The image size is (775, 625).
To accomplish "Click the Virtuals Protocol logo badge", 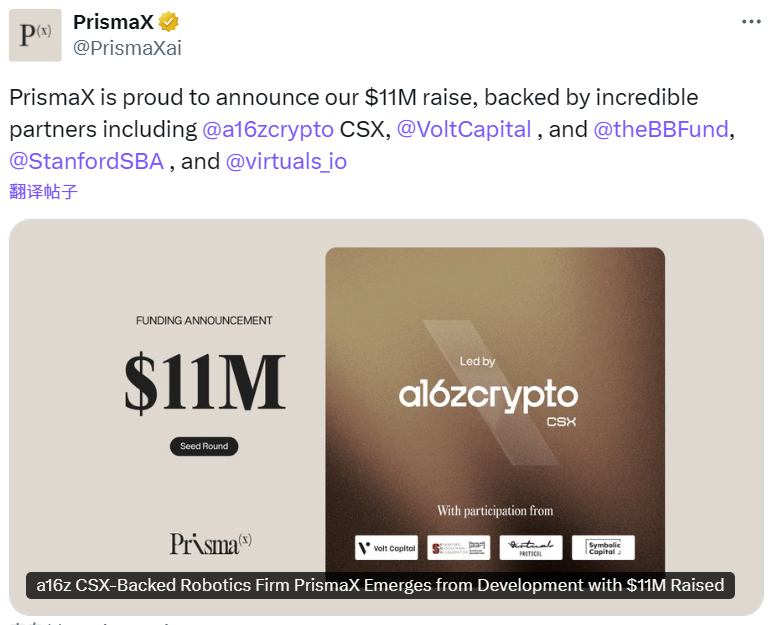I will tap(530, 548).
